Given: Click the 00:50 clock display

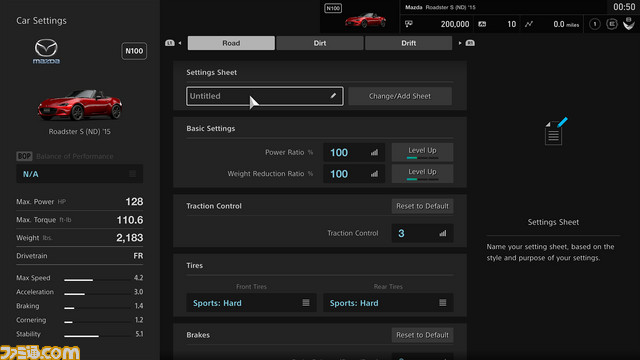Looking at the screenshot, I should [x=624, y=7].
